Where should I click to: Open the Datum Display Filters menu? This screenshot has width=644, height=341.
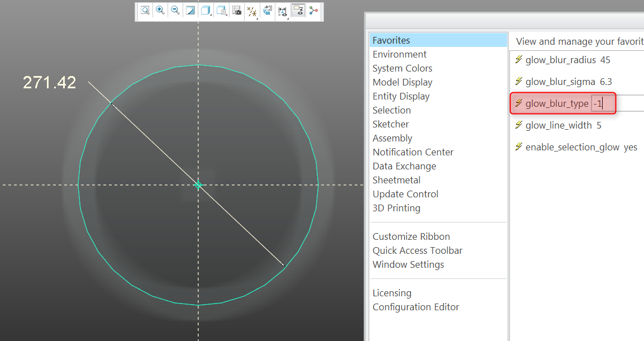[x=252, y=11]
